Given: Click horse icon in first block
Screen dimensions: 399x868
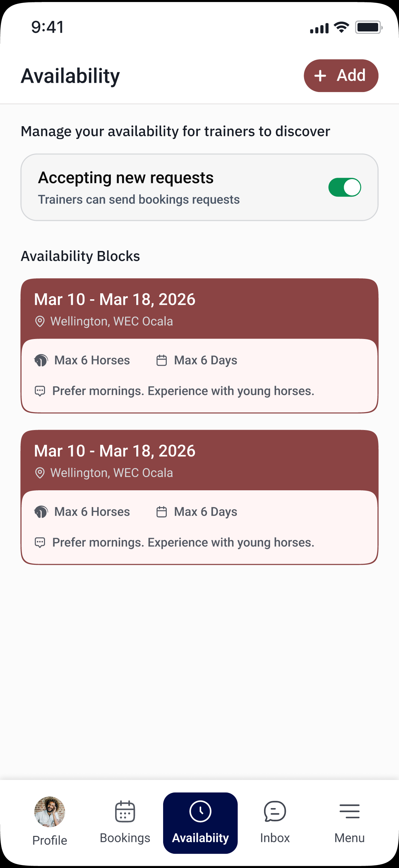Looking at the screenshot, I should click(41, 360).
